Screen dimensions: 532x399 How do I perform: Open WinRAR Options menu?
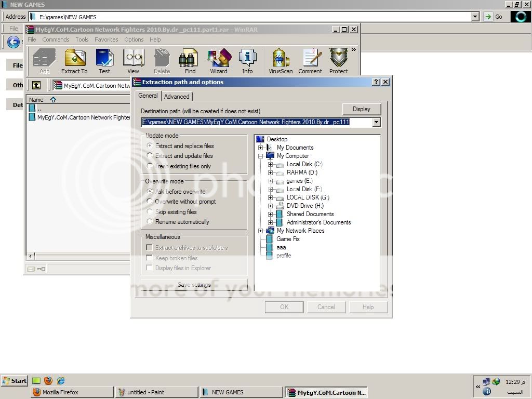(x=134, y=39)
